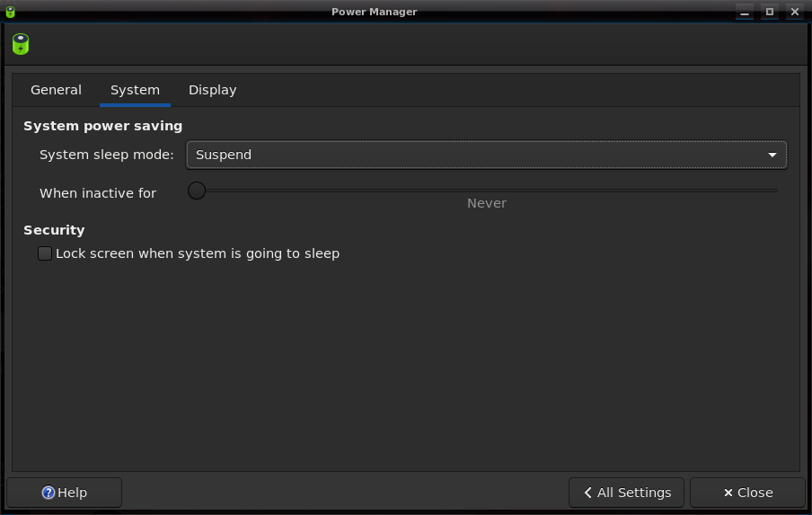
Task: Select the System tab
Action: pyautogui.click(x=135, y=90)
